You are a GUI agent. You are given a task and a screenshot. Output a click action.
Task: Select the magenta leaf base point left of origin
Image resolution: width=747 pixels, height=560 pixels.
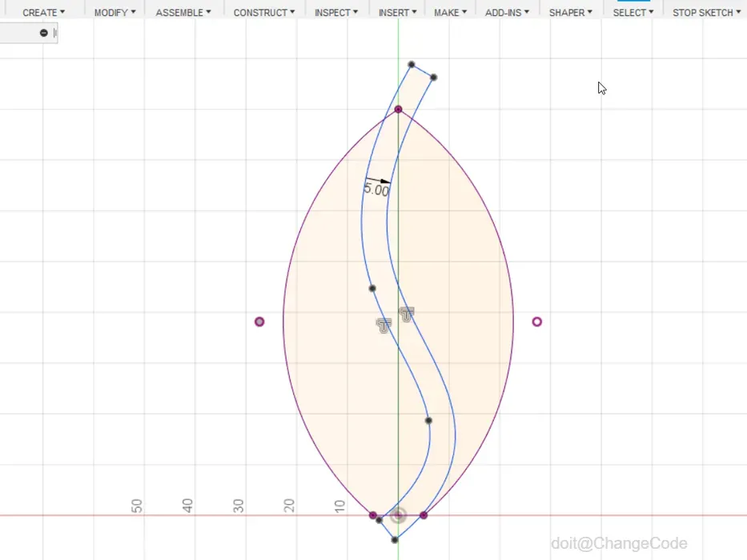(x=373, y=515)
